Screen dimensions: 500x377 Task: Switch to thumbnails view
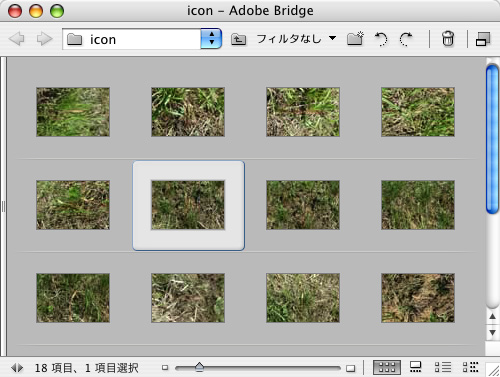point(387,367)
